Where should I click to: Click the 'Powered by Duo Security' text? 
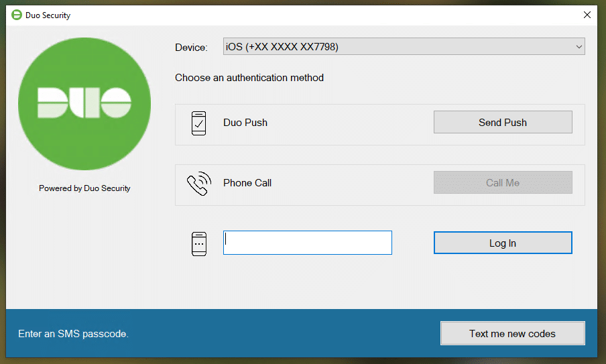click(84, 188)
